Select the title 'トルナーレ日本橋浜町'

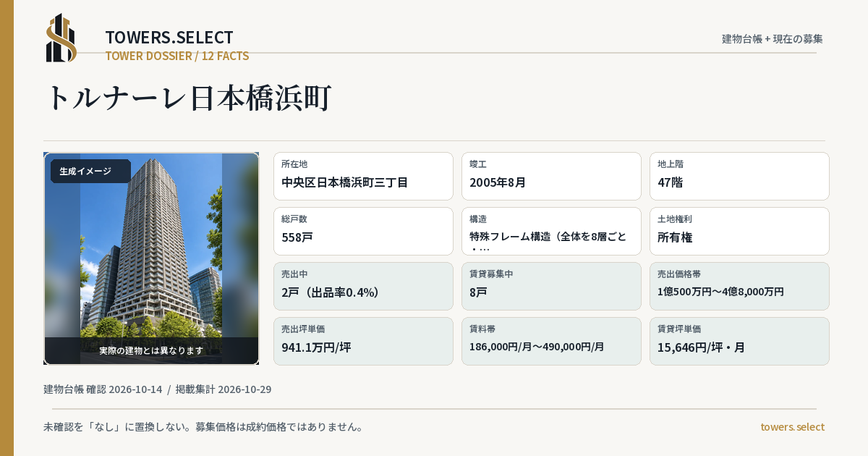pos(189,98)
